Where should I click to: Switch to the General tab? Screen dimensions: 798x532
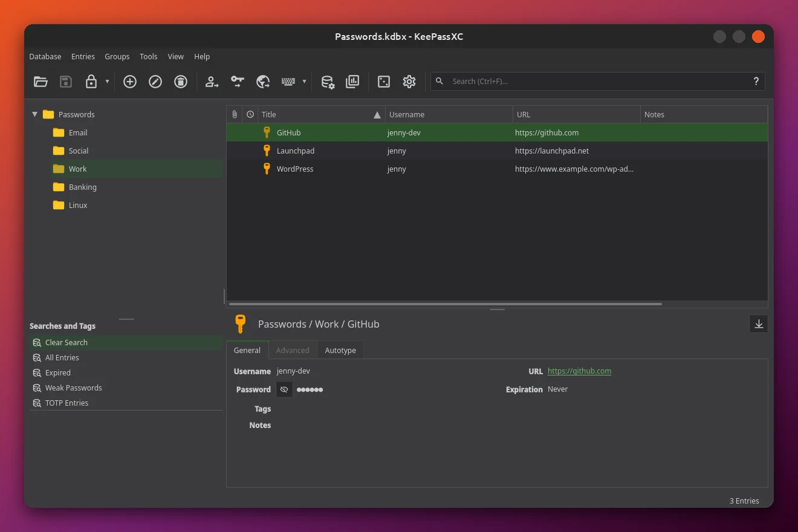pos(247,350)
